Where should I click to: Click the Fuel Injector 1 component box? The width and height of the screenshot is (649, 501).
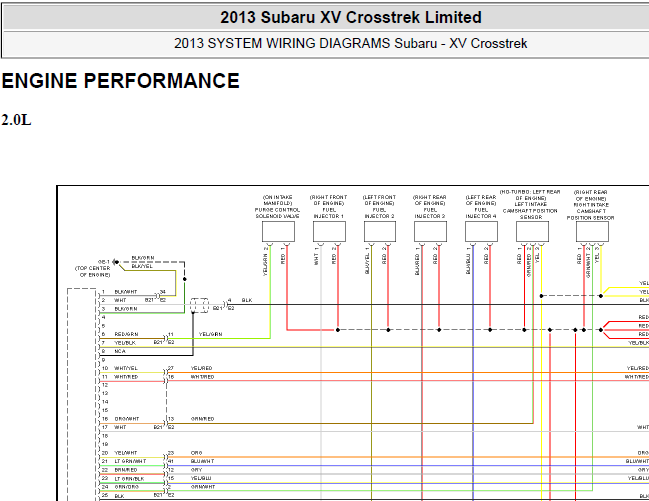pos(329,231)
